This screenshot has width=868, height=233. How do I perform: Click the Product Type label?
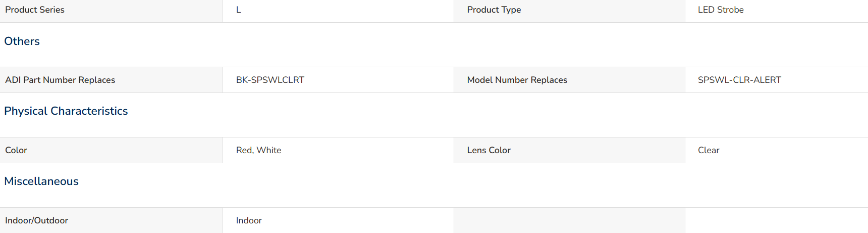tap(494, 10)
